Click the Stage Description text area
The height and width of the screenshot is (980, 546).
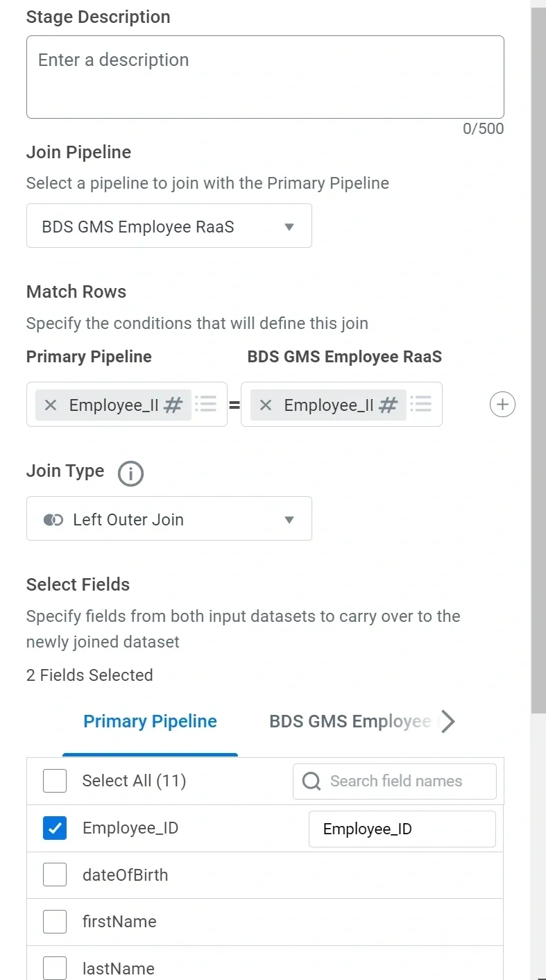point(265,77)
